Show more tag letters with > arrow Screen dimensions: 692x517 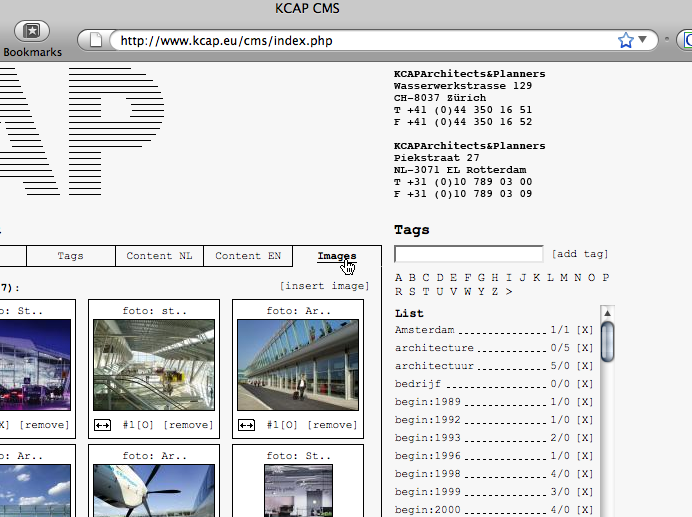pyautogui.click(x=508, y=292)
